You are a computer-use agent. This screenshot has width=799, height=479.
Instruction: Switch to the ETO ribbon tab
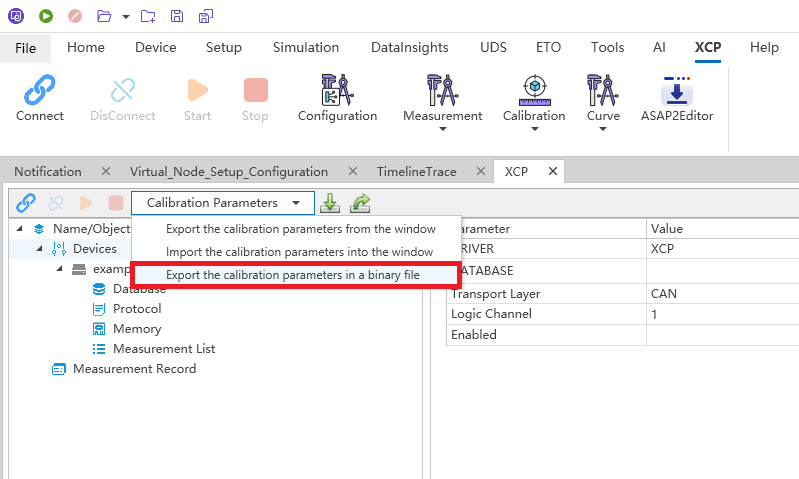tap(548, 47)
